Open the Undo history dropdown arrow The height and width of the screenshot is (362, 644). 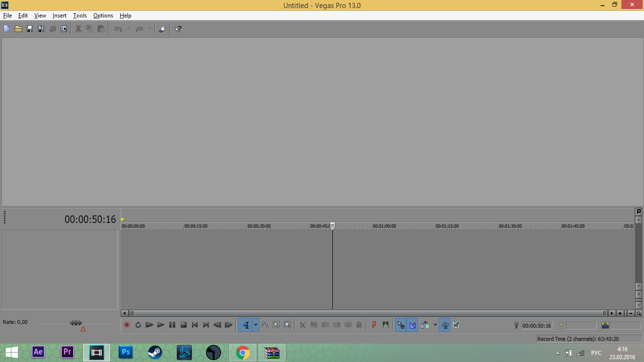(128, 29)
